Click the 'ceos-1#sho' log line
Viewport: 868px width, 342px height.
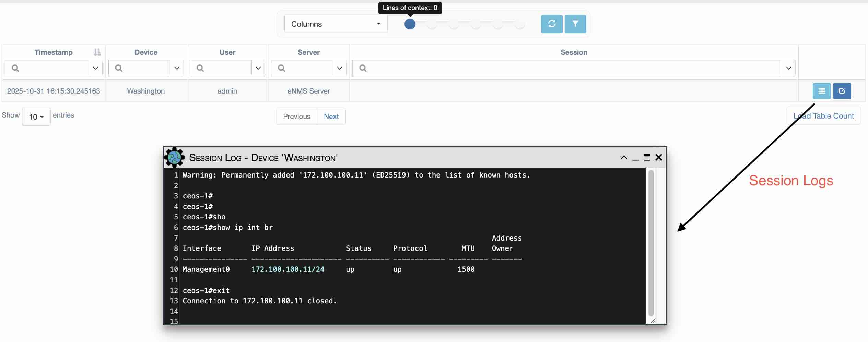click(x=204, y=217)
